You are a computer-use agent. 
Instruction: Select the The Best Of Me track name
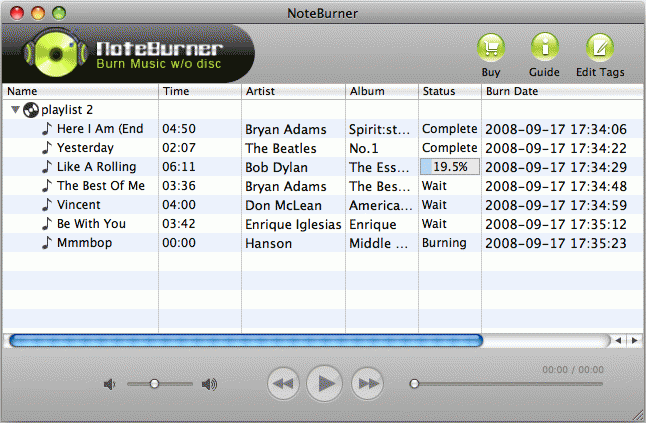point(101,186)
